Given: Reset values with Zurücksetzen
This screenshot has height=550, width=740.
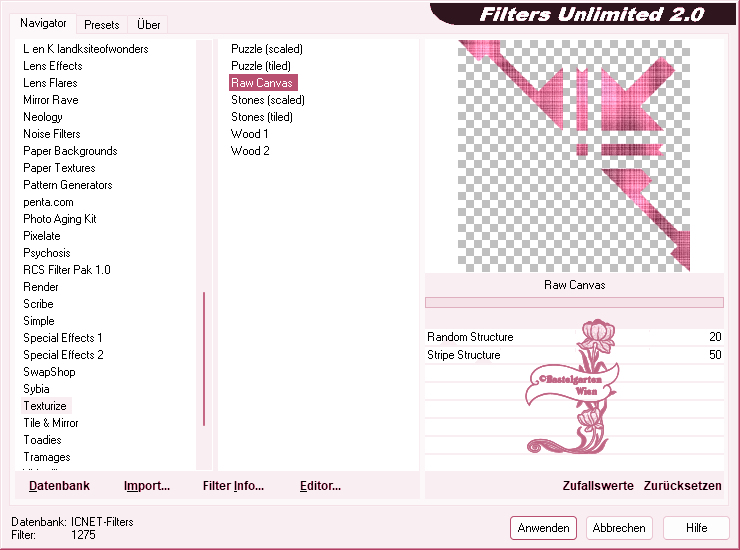Looking at the screenshot, I should (x=682, y=486).
